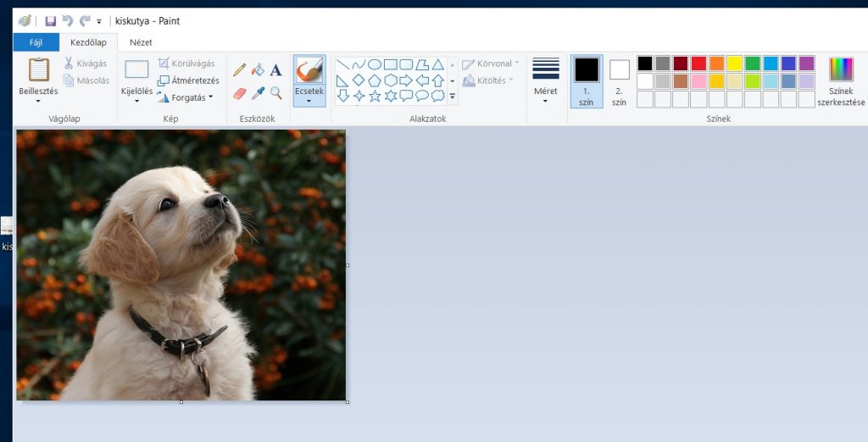Open the Fájl menu
Viewport: 868px width, 442px height.
(36, 42)
